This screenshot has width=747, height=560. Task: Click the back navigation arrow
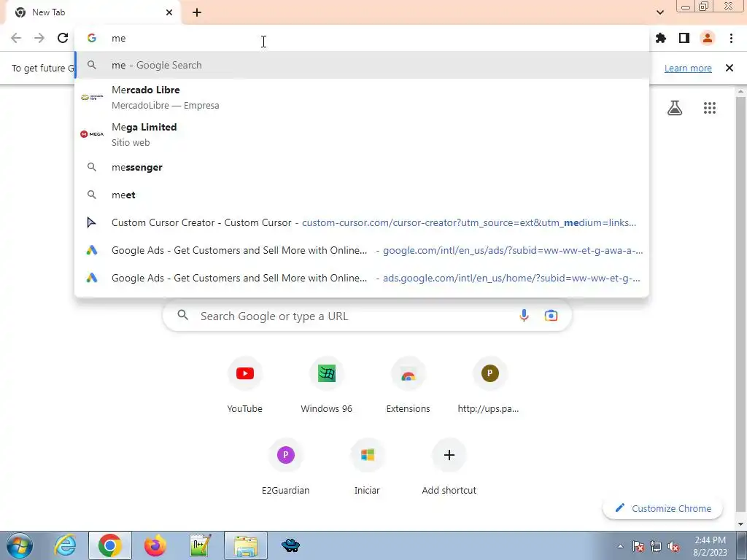click(16, 38)
